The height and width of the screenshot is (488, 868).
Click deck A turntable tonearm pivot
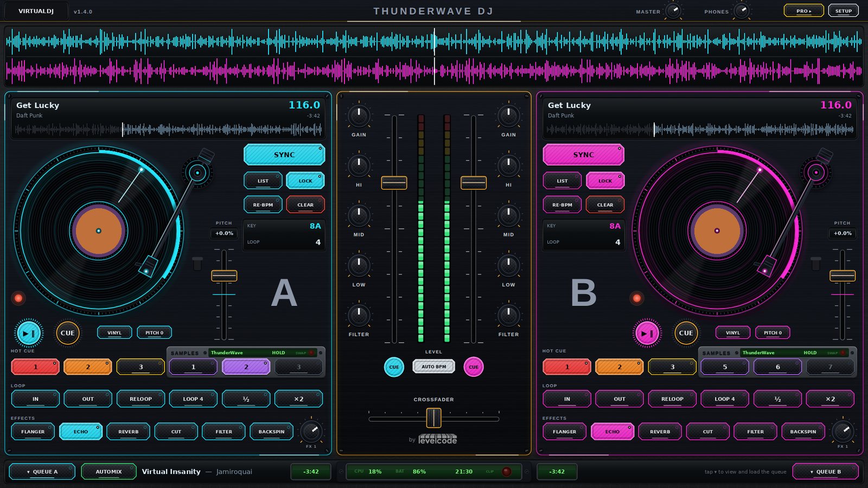tap(197, 173)
